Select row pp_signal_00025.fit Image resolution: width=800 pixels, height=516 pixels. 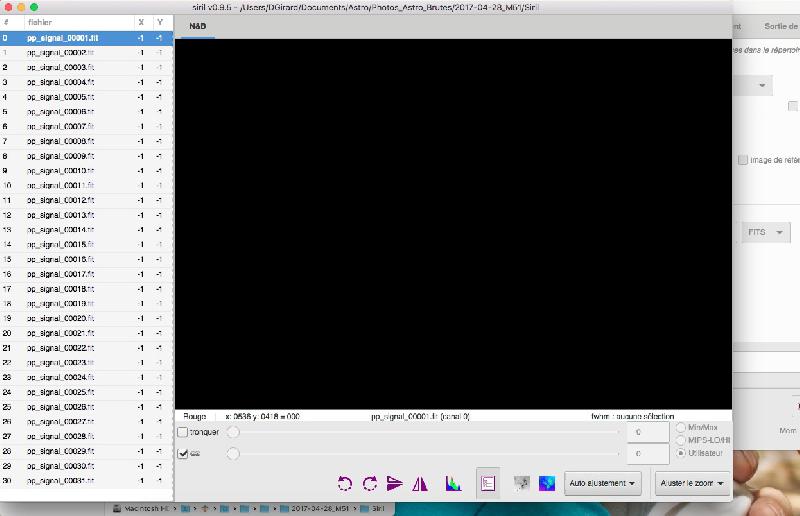click(x=86, y=392)
